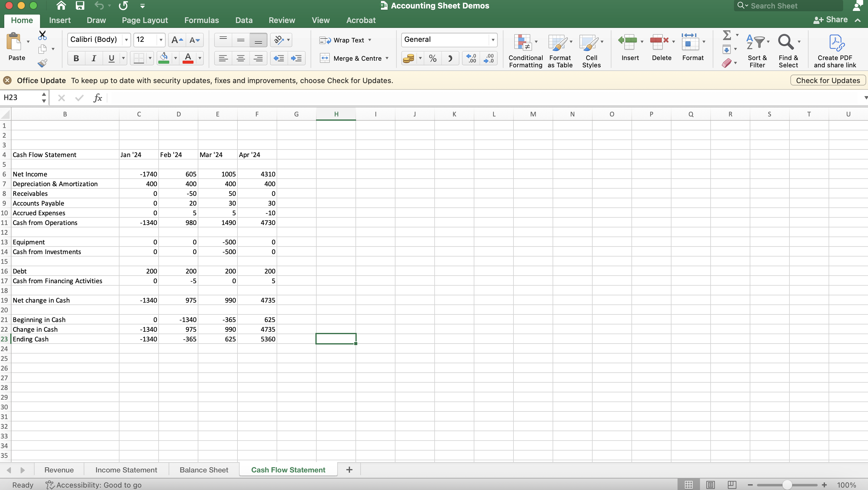This screenshot has height=490, width=868.
Task: Click Create PDF and share link
Action: [835, 51]
